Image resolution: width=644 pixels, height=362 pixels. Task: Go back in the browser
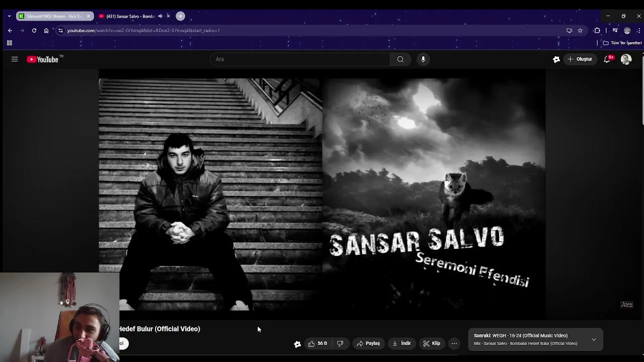click(x=10, y=31)
